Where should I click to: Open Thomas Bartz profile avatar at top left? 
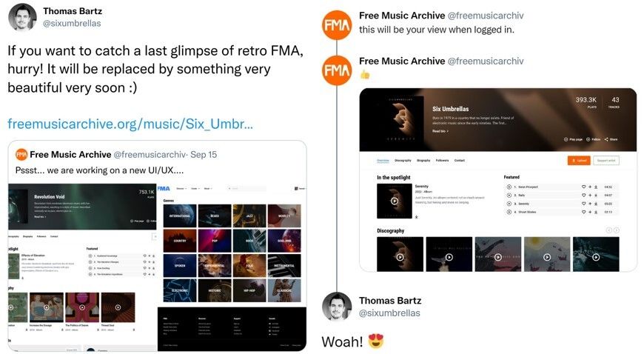(22, 17)
